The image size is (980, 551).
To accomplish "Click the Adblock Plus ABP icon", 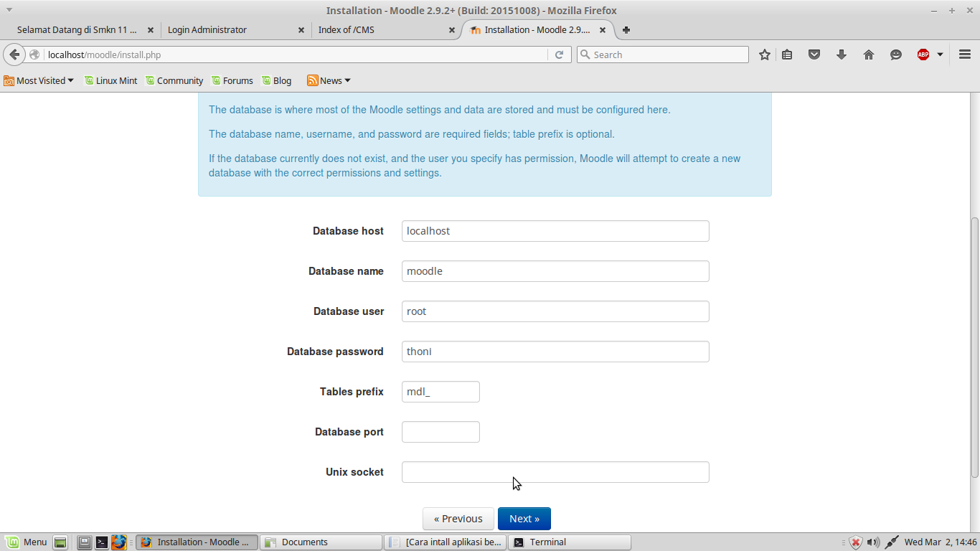I will point(923,55).
